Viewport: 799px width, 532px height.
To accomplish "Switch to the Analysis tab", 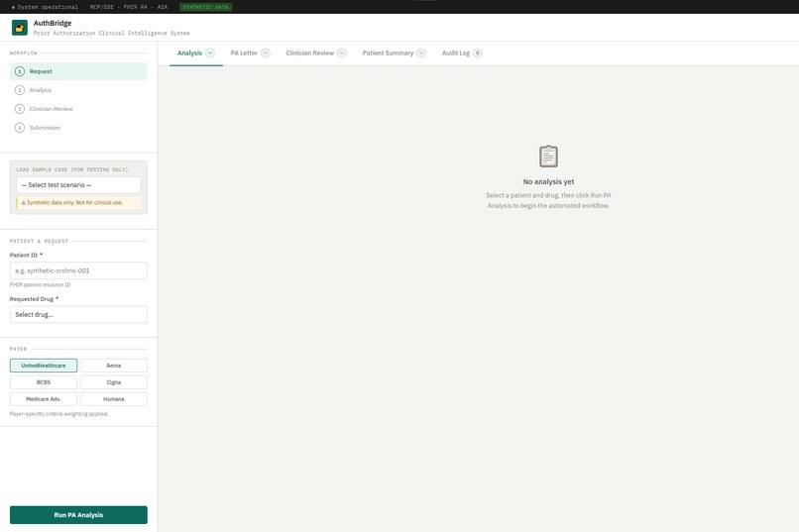I will pyautogui.click(x=195, y=53).
